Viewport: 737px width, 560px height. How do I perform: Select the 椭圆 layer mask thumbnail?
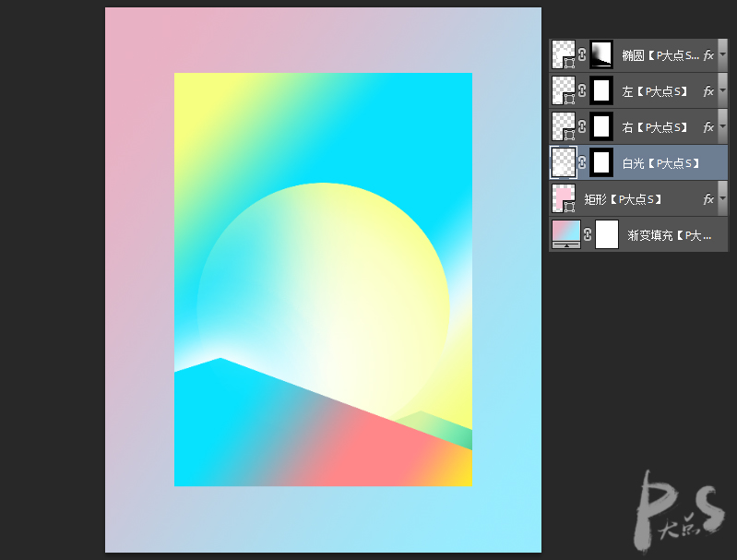pos(601,55)
